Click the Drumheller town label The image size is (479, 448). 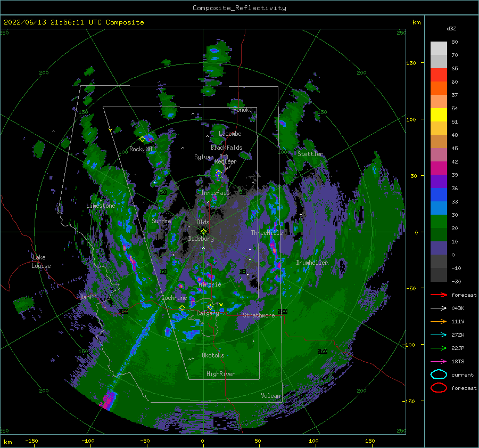(312, 263)
